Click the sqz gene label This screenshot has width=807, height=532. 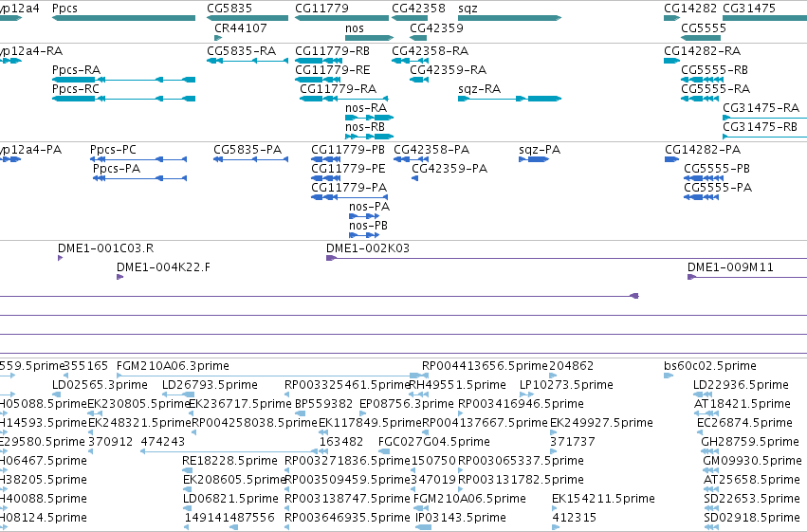tap(468, 9)
